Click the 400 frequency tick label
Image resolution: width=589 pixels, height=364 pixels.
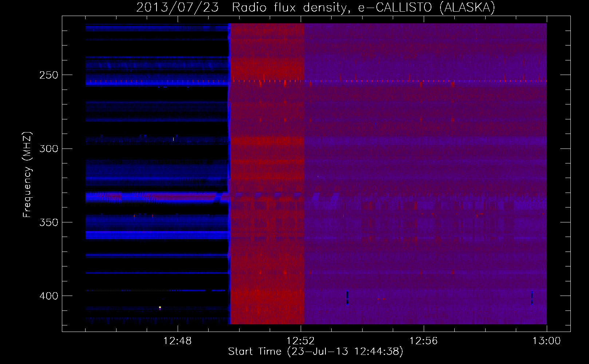tap(49, 296)
